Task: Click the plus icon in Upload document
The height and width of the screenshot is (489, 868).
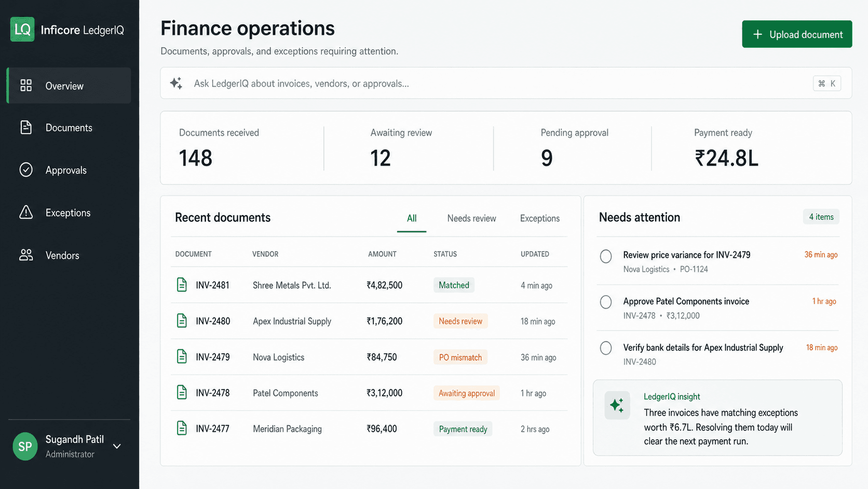Action: pyautogui.click(x=757, y=34)
